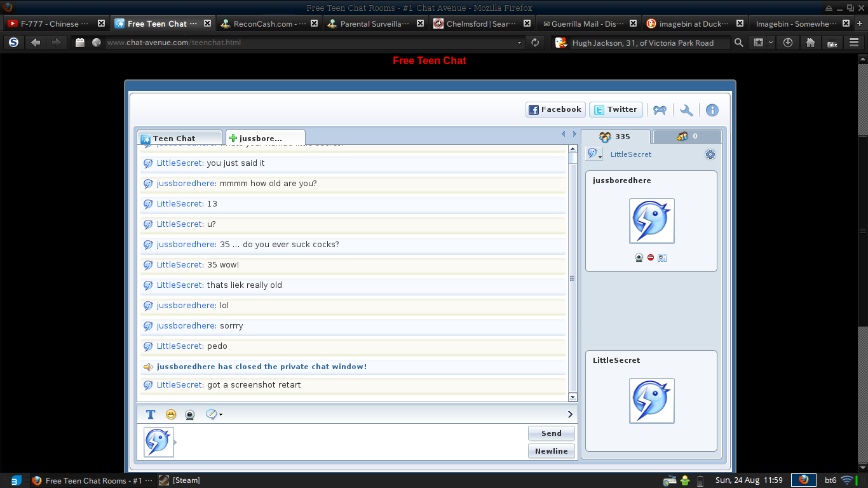Switch to Parental Surveilla... browser tab
Image resolution: width=868 pixels, height=488 pixels.
click(376, 24)
